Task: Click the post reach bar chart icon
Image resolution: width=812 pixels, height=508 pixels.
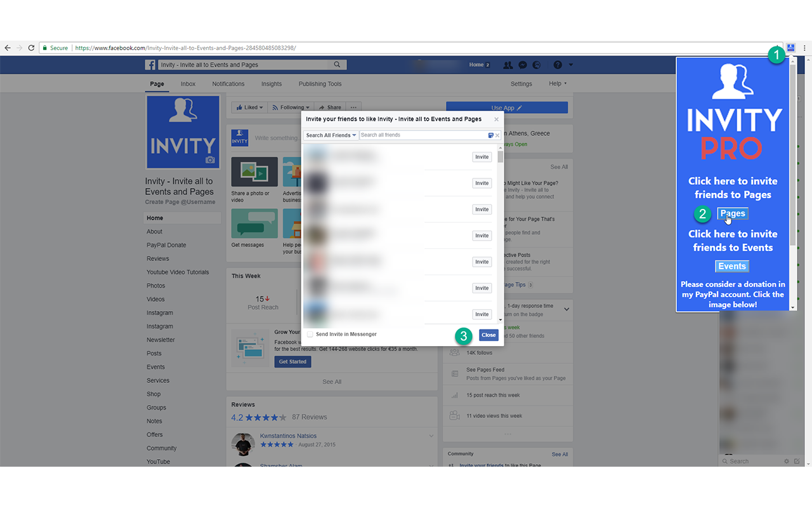Action: (x=454, y=395)
